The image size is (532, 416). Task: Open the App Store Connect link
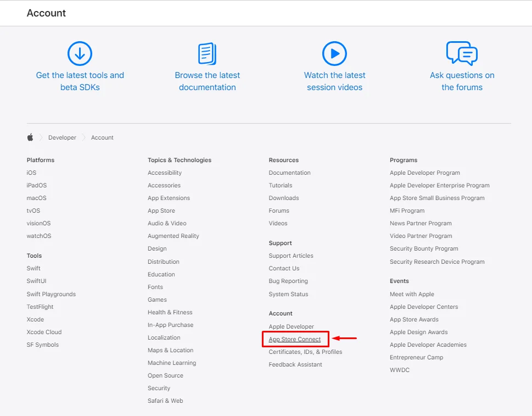pos(294,339)
